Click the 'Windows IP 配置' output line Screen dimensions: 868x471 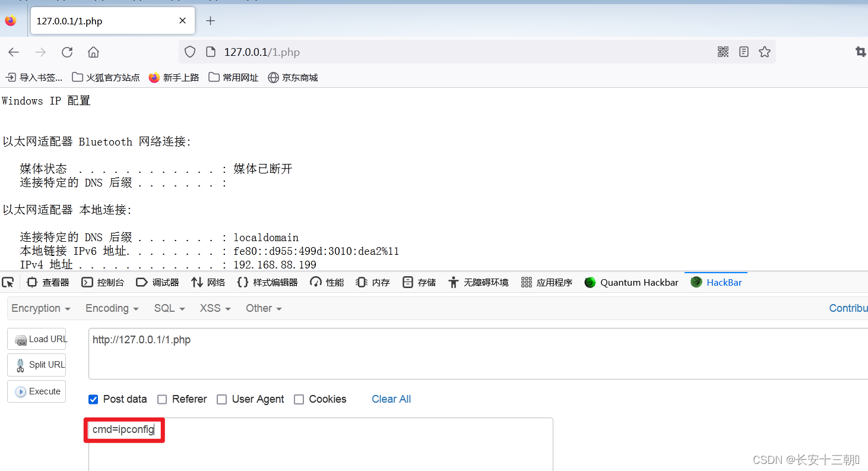pos(46,101)
